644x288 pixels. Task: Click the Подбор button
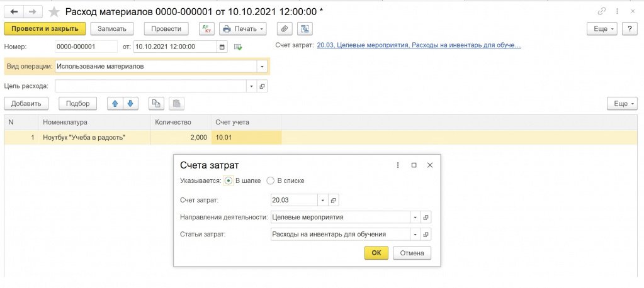pyautogui.click(x=79, y=104)
